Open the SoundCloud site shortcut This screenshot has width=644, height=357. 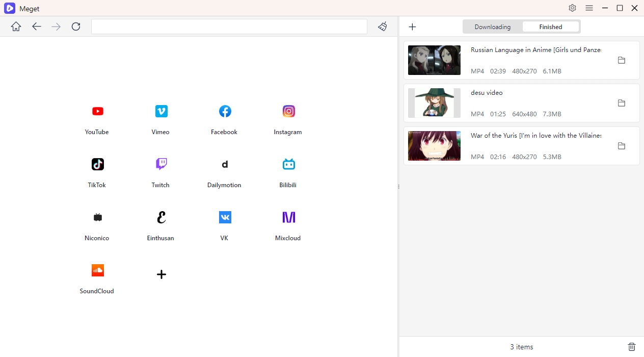[97, 270]
